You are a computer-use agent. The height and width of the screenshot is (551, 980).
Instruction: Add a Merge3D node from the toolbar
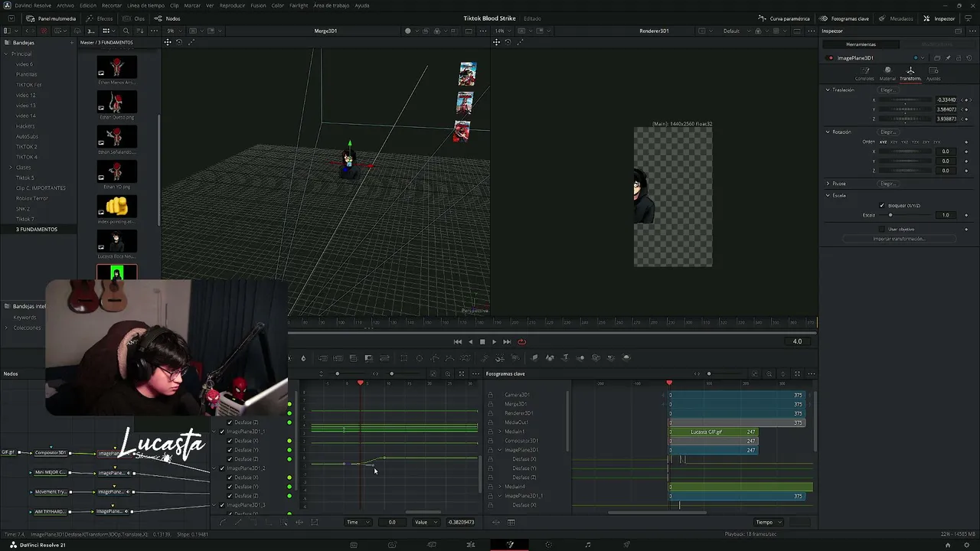point(580,358)
